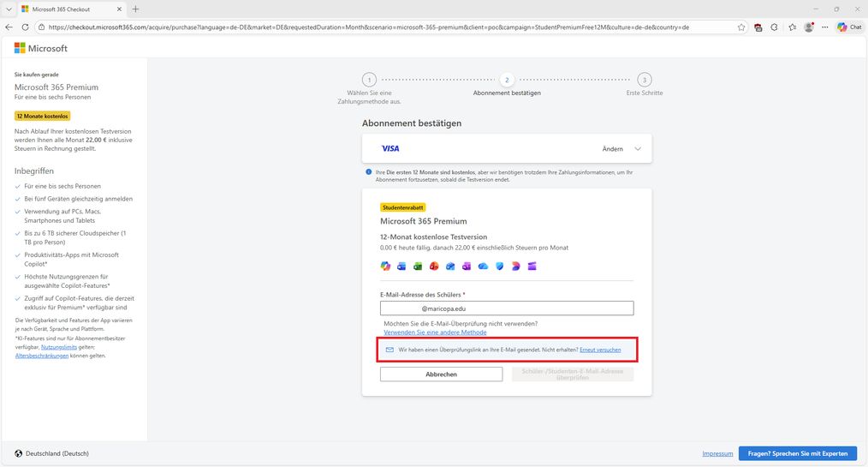This screenshot has height=467, width=868.
Task: Focus the student email address field
Action: pos(507,308)
